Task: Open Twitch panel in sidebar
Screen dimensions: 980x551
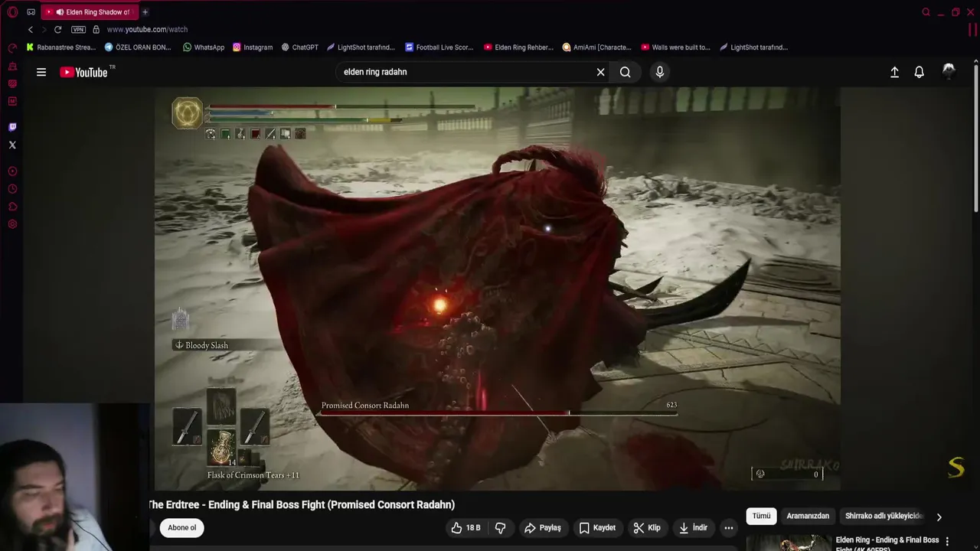Action: click(12, 127)
